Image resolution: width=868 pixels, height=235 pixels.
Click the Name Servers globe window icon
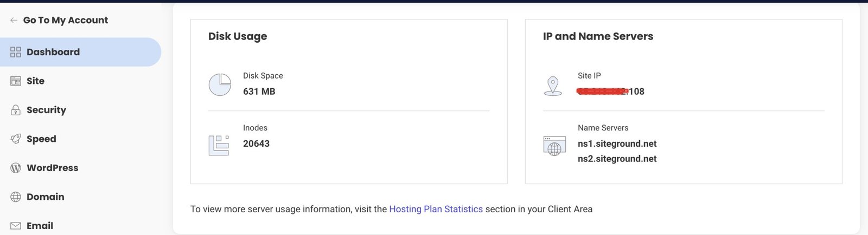pos(554,146)
